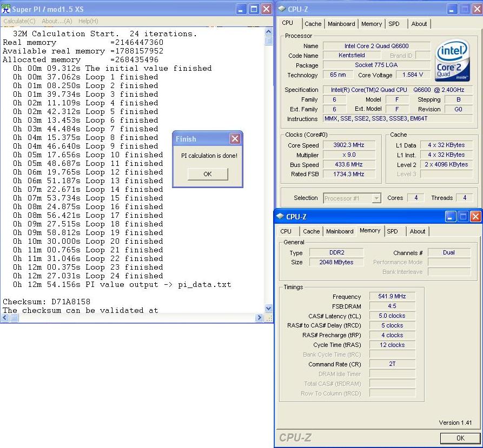This screenshot has height=448, width=483.
Task: Expand the Processor #1 selection dropdown
Action: [376, 198]
